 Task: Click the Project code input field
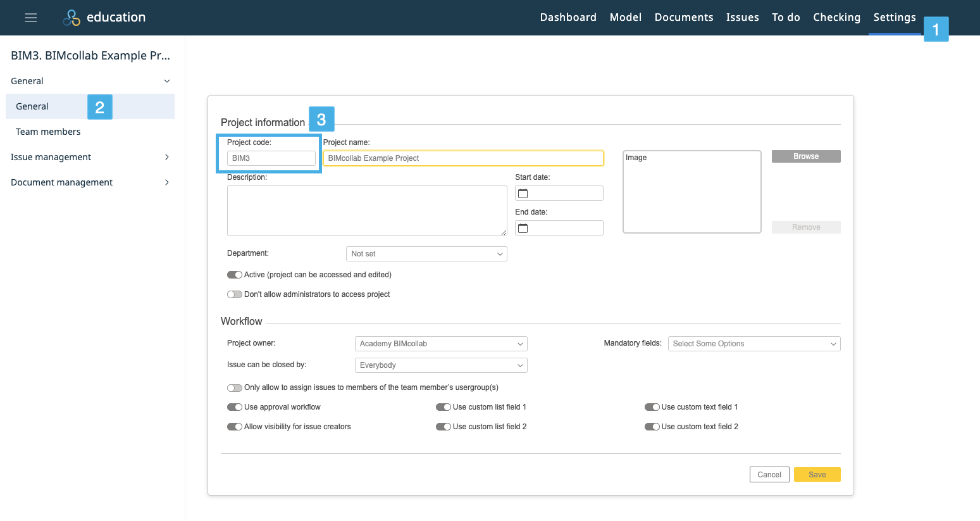(x=271, y=158)
